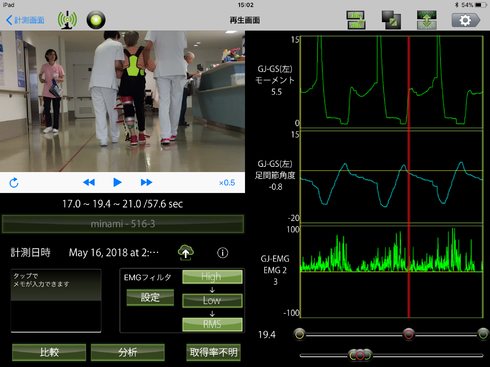Image resolution: width=490 pixels, height=367 pixels.
Task: Tap the video preview of the walking patient
Action: coord(122,101)
